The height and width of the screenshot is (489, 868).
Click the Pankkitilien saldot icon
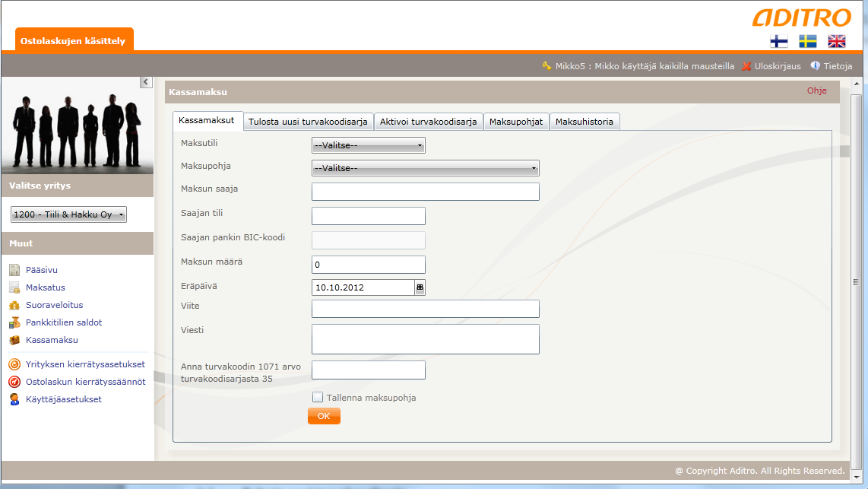pos(14,322)
